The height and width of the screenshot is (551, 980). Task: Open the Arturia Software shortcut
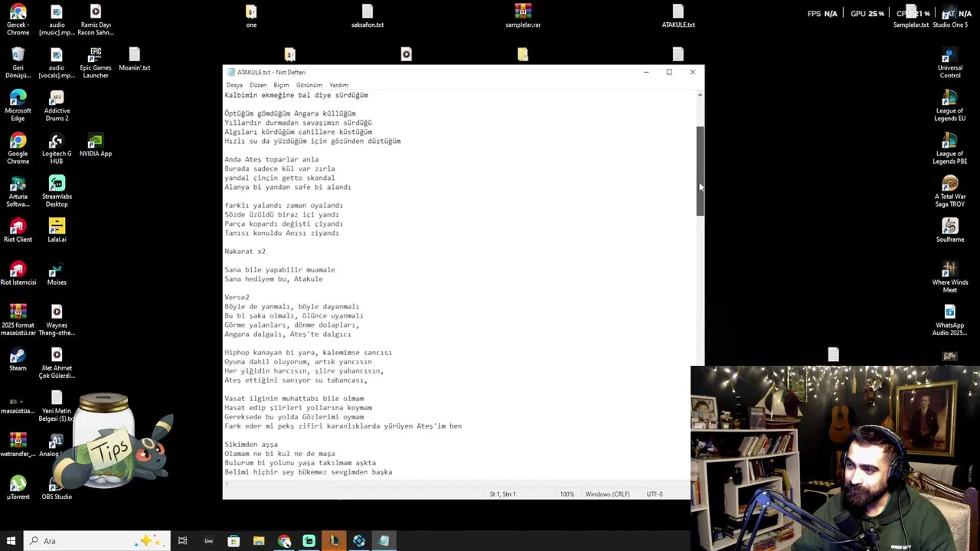coord(18,191)
